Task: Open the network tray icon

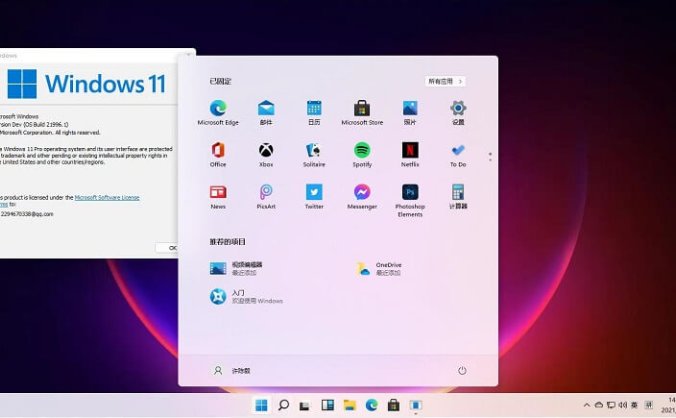Action: (611, 405)
